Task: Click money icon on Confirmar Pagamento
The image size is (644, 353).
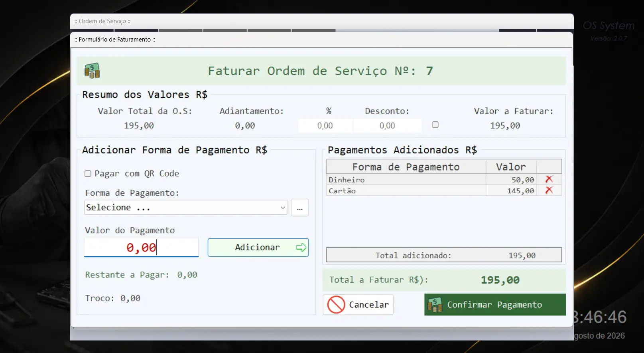Action: tap(435, 305)
